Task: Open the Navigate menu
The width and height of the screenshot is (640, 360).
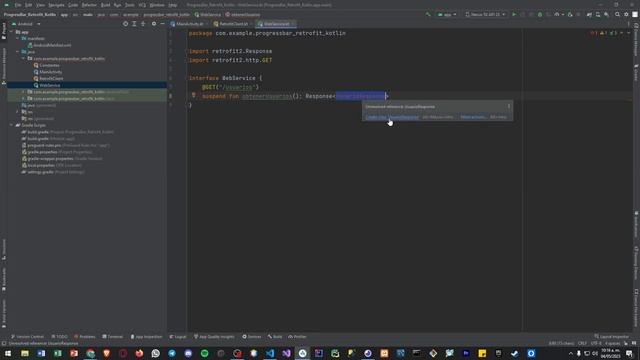Action: [x=56, y=5]
